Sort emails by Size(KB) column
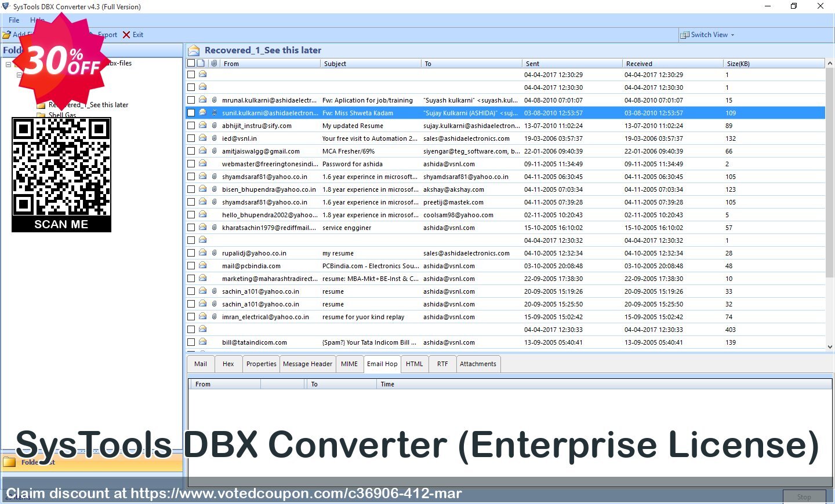This screenshot has width=835, height=504. point(774,64)
